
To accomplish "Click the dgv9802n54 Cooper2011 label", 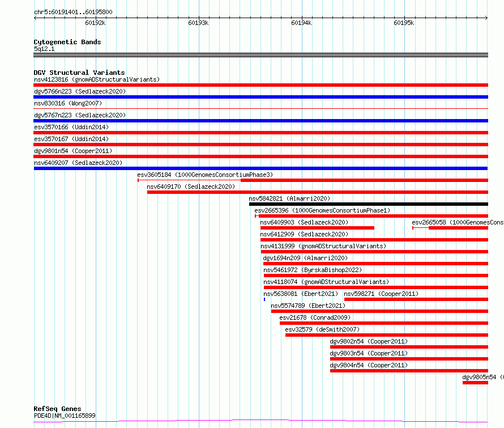I will [x=369, y=341].
